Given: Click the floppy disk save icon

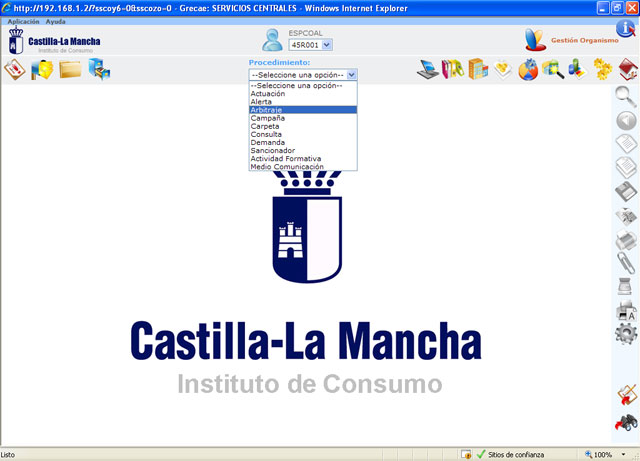Looking at the screenshot, I should [x=626, y=192].
